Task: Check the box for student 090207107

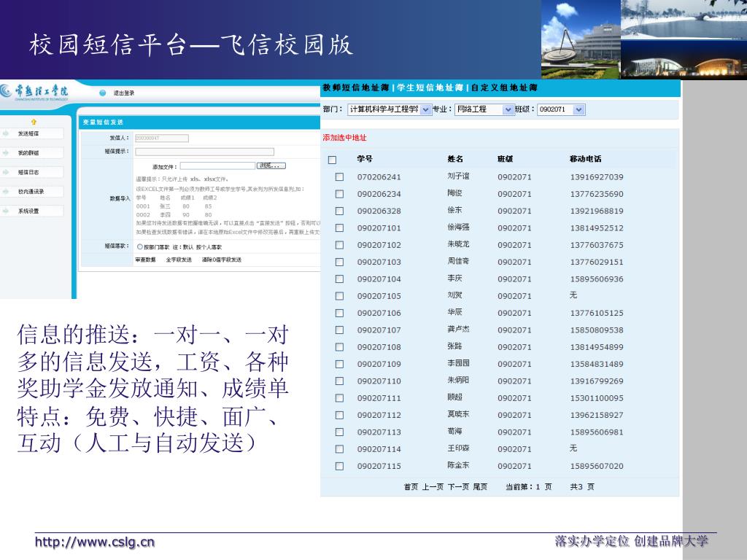Action: (x=339, y=330)
